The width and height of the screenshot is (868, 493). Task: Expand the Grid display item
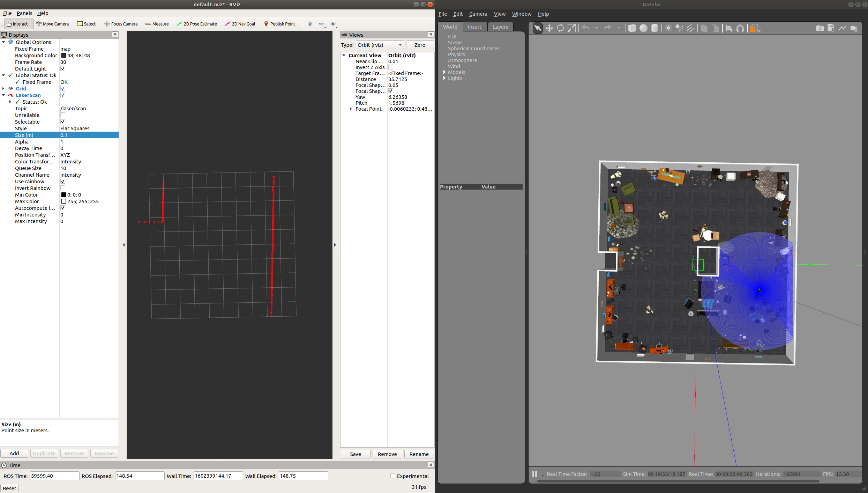pyautogui.click(x=3, y=88)
